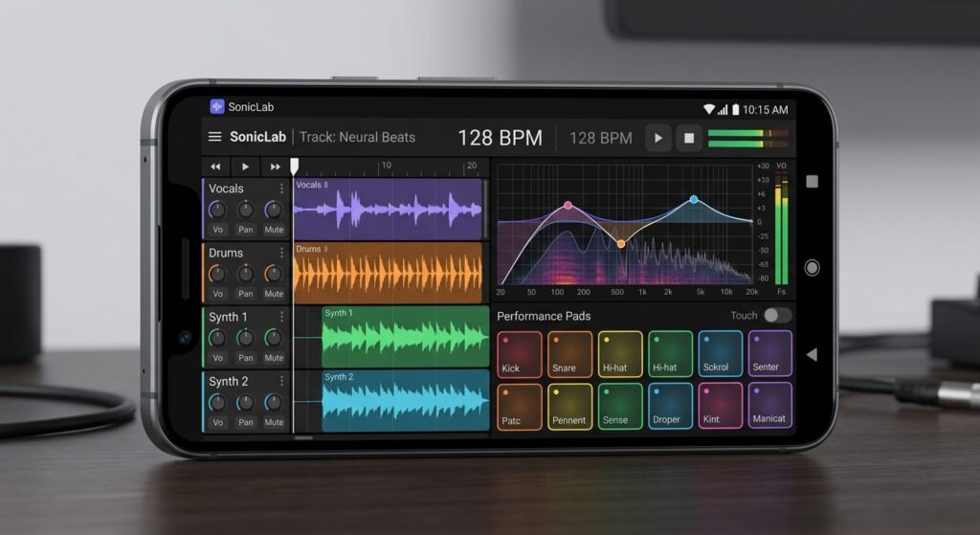Screen dimensions: 980x535
Task: Click the Synth 1 pan knob
Action: click(246, 338)
